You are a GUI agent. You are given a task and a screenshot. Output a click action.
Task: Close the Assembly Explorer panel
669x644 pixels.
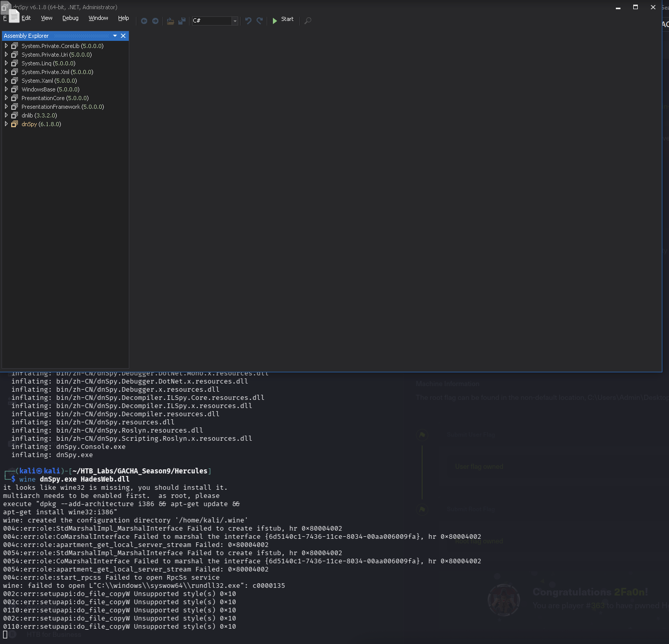[x=123, y=36]
